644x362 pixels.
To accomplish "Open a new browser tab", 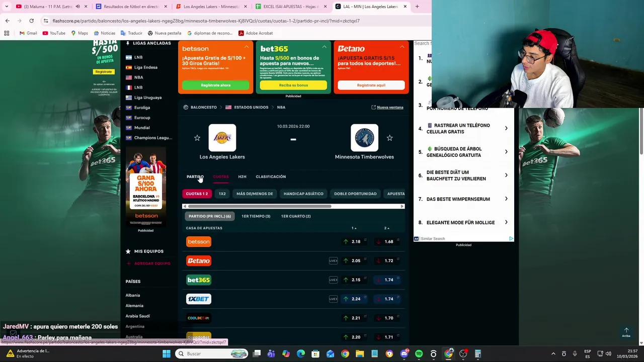I will point(417,7).
